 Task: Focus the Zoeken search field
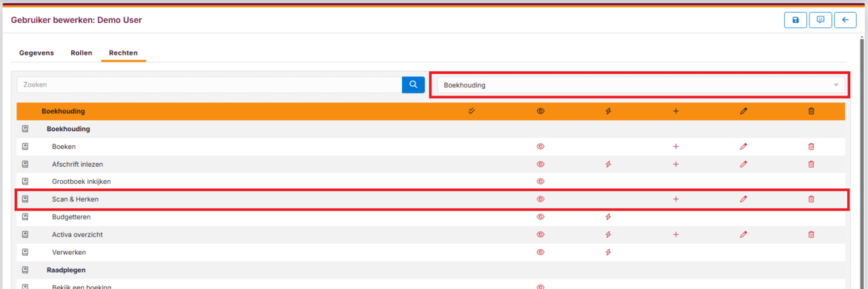[209, 84]
